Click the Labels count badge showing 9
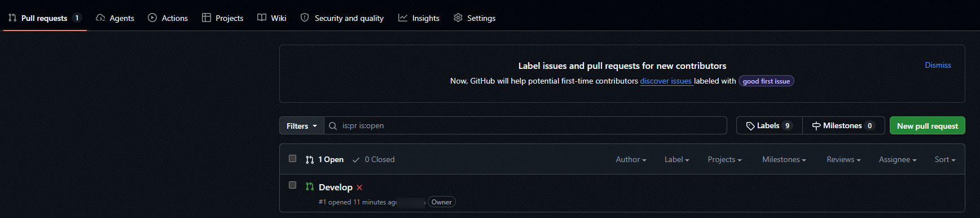This screenshot has height=218, width=980. (787, 126)
